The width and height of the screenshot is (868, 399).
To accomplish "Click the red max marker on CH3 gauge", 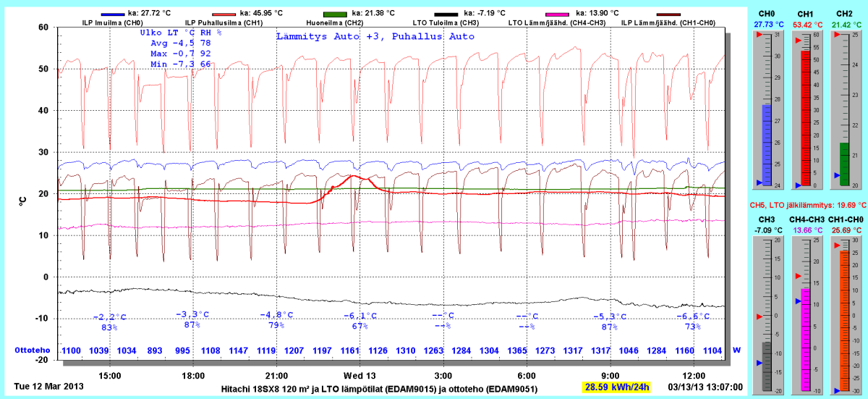I will pyautogui.click(x=759, y=317).
